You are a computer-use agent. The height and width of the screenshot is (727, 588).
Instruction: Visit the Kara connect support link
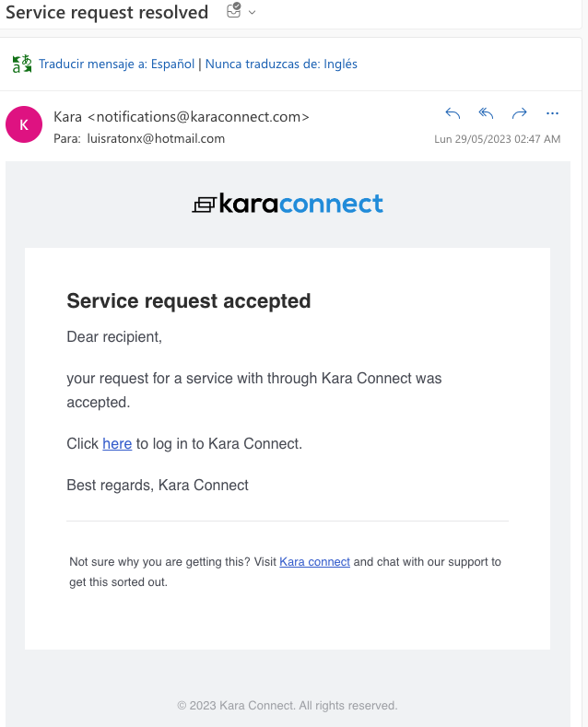314,562
